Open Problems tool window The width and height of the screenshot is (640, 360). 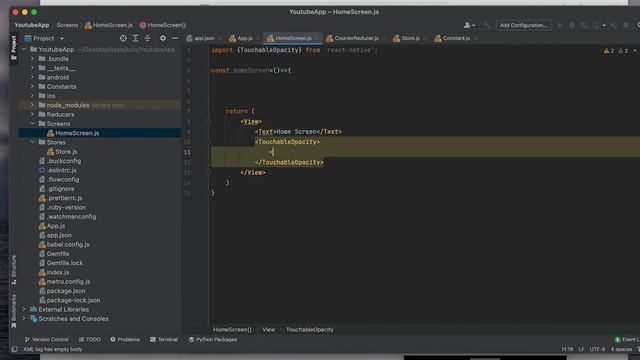click(125, 340)
